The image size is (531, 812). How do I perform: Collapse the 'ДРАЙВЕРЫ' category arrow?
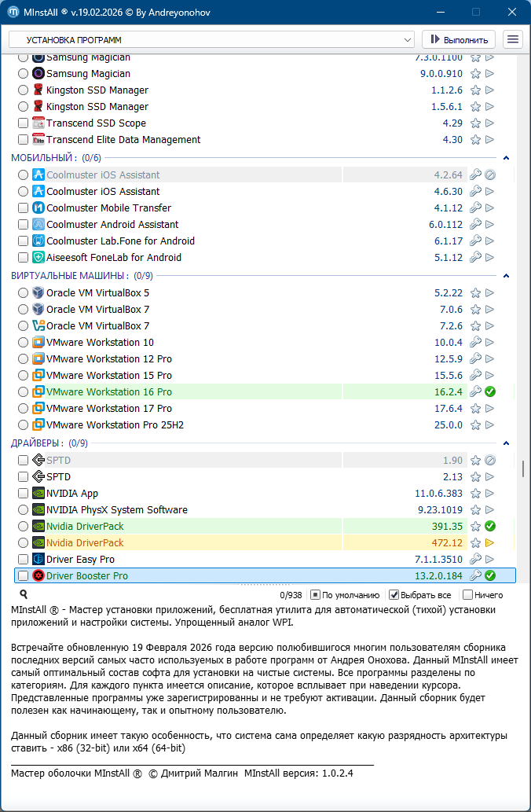(507, 443)
